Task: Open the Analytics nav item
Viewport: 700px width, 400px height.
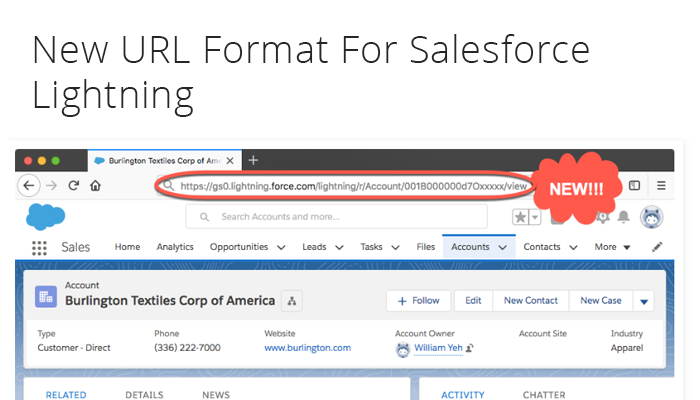Action: [x=175, y=247]
